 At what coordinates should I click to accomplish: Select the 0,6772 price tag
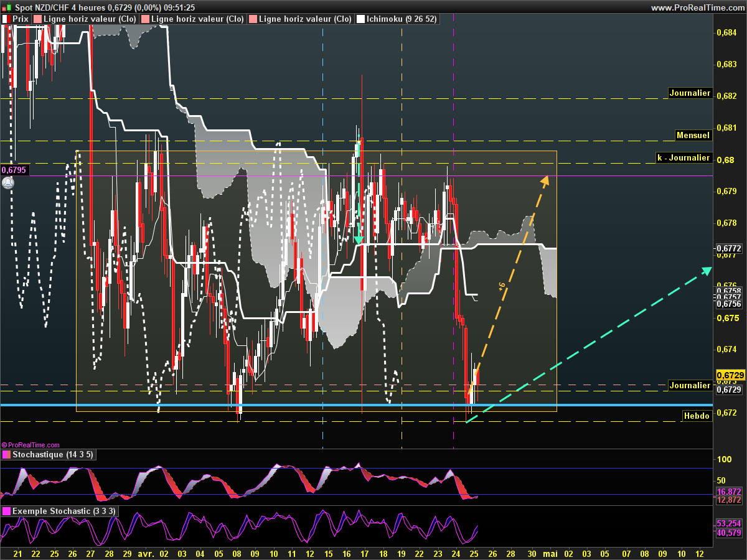[x=729, y=248]
